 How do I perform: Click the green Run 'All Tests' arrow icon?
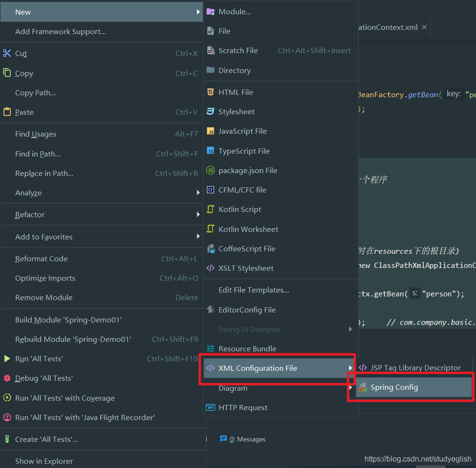[x=7, y=358]
